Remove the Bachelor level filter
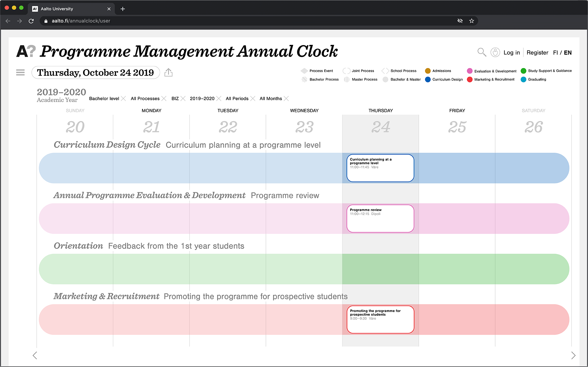Viewport: 588px width, 367px height. coord(123,98)
